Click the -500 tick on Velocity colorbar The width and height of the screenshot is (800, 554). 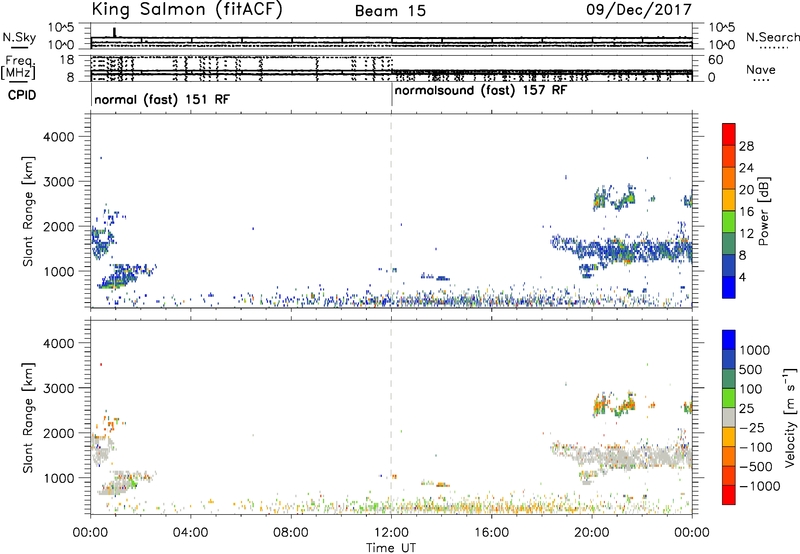[x=756, y=466]
